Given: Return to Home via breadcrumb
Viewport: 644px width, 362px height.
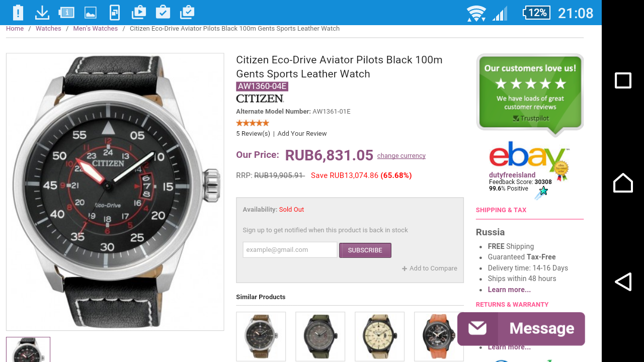Looking at the screenshot, I should [15, 29].
